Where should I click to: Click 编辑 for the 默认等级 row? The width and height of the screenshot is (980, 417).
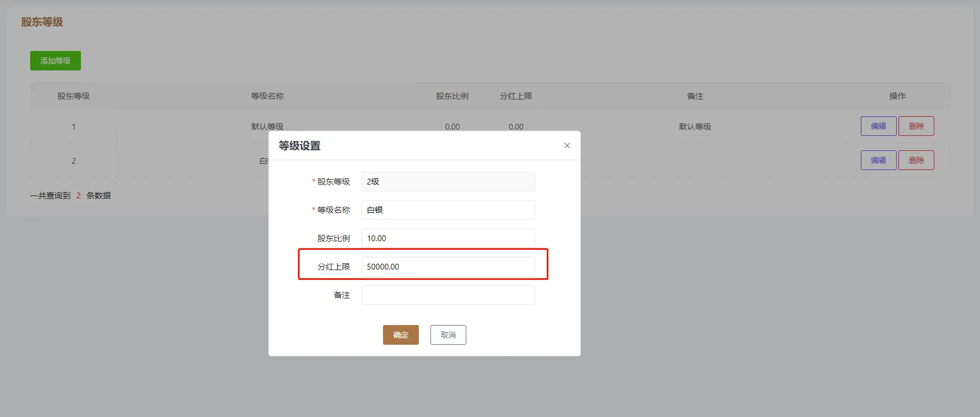coord(878,126)
